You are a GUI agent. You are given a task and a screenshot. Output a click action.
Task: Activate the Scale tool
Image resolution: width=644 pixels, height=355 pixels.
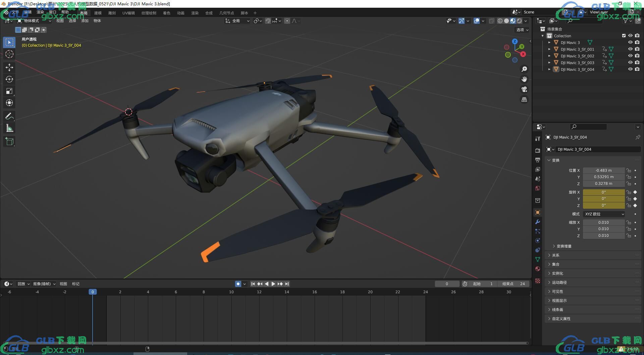pos(9,91)
